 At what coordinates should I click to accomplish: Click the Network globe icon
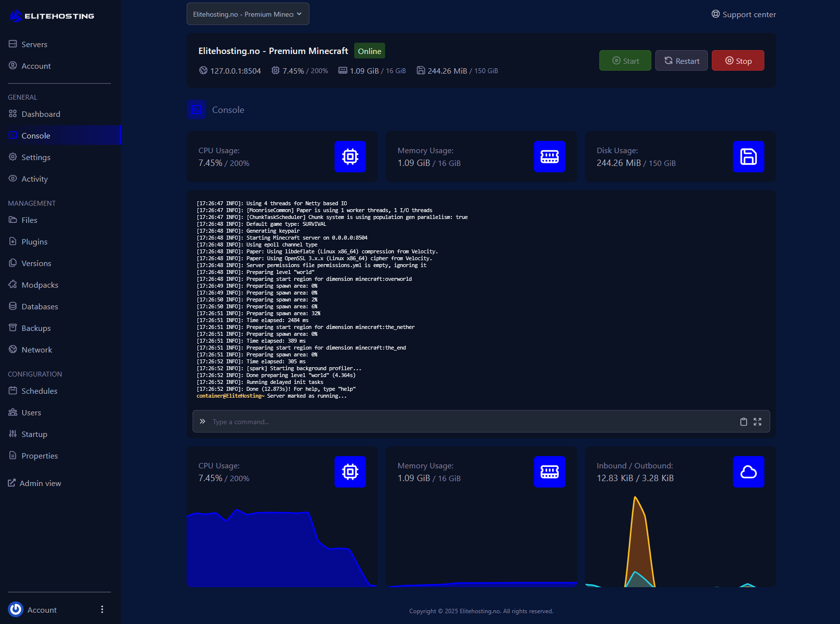click(x=13, y=350)
